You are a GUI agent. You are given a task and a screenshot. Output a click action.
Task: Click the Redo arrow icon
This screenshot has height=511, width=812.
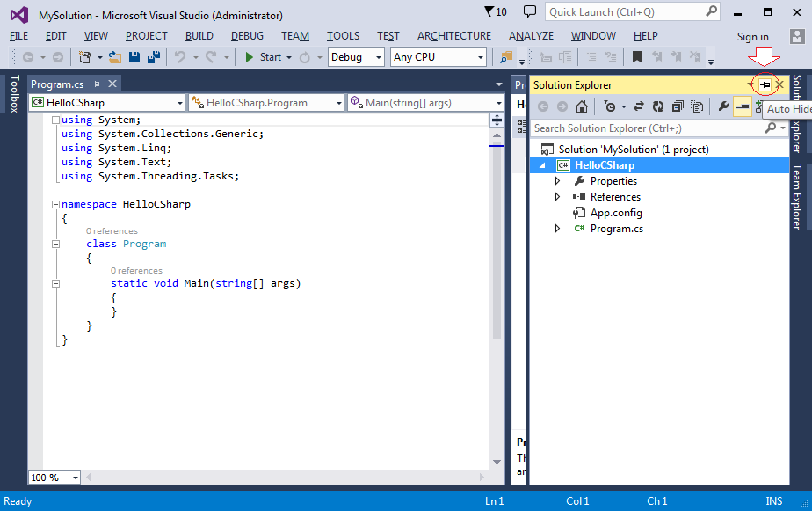(x=211, y=57)
